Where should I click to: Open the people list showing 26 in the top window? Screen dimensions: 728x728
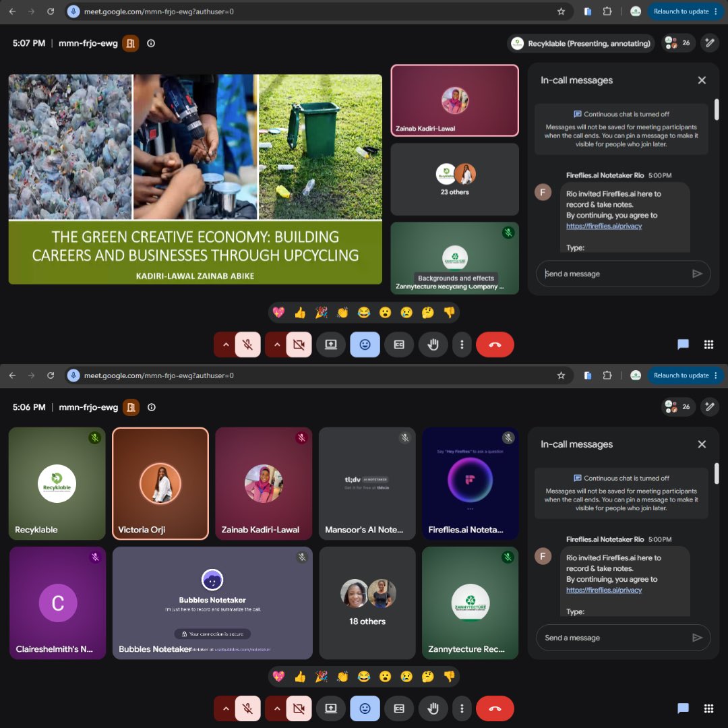[x=678, y=43]
